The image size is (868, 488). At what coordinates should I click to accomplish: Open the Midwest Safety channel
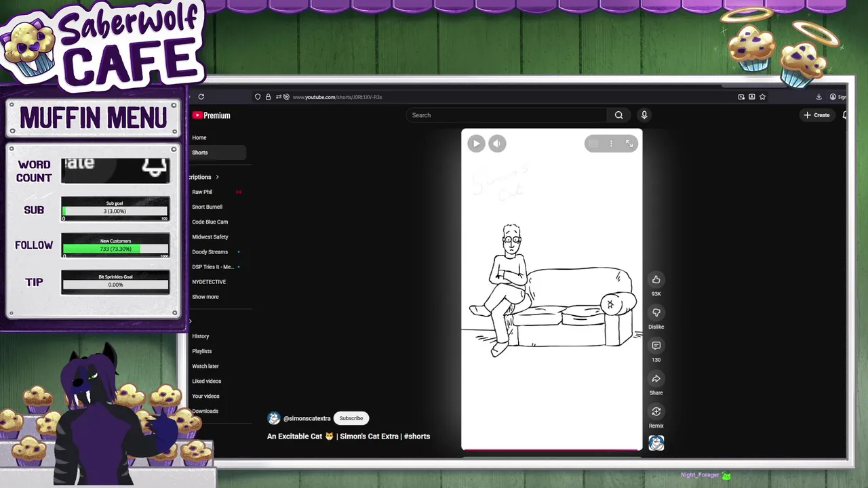click(x=210, y=237)
